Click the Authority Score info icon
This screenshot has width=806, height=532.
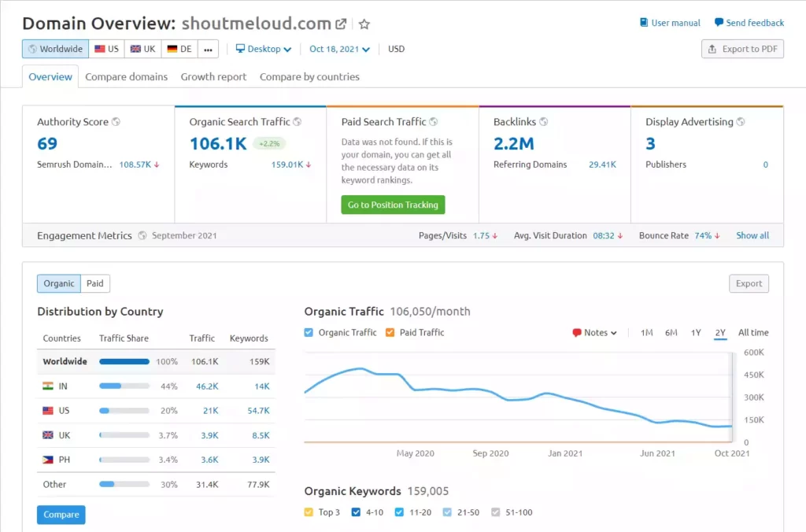click(116, 121)
